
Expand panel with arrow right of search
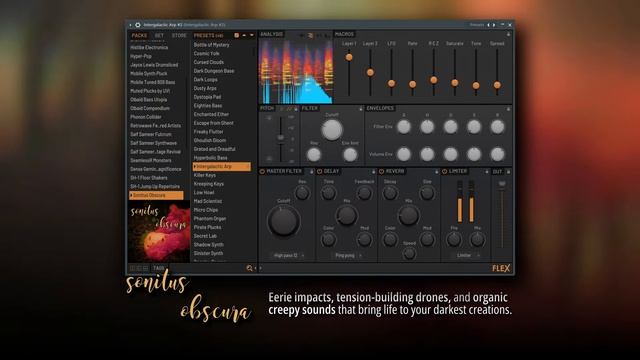pos(261,268)
